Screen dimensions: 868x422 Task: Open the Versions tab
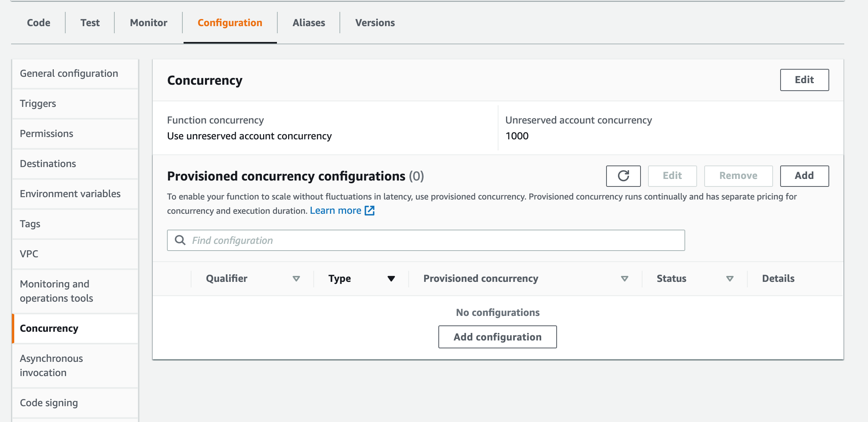click(374, 23)
